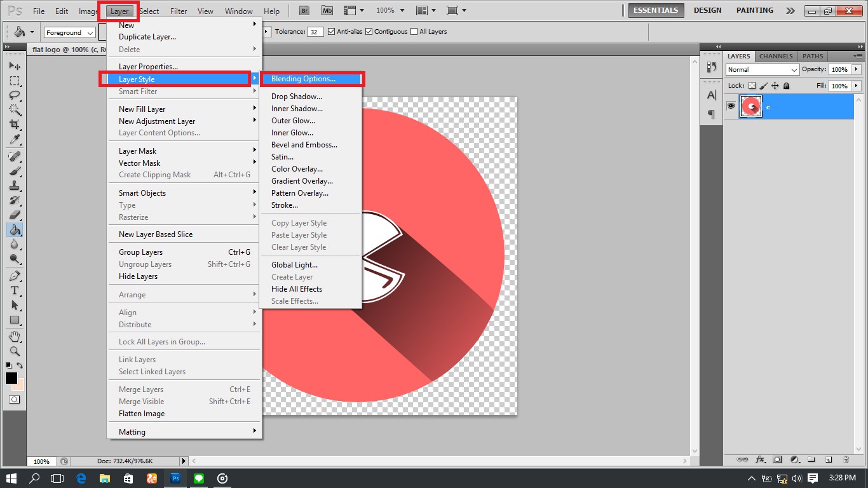This screenshot has height=488, width=868.
Task: Open the File menu
Action: click(39, 11)
